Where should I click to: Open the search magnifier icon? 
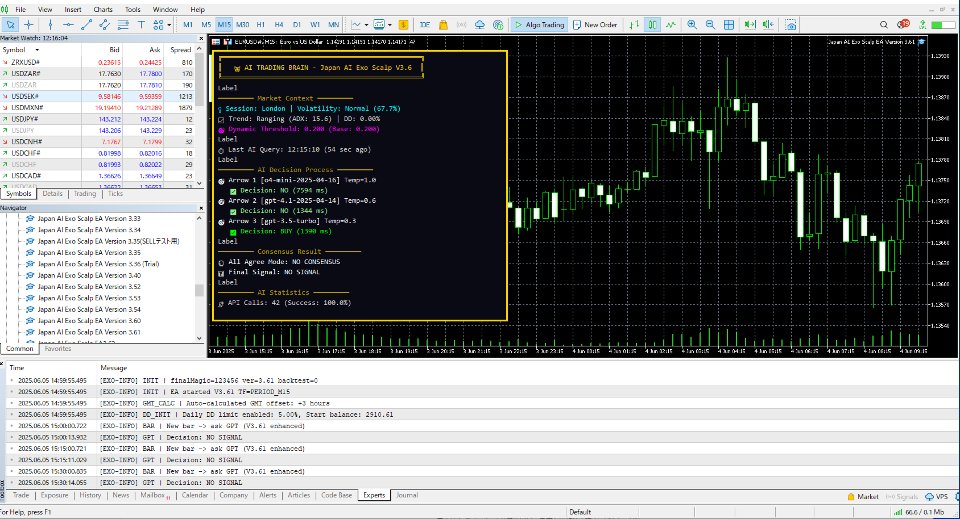click(x=883, y=24)
